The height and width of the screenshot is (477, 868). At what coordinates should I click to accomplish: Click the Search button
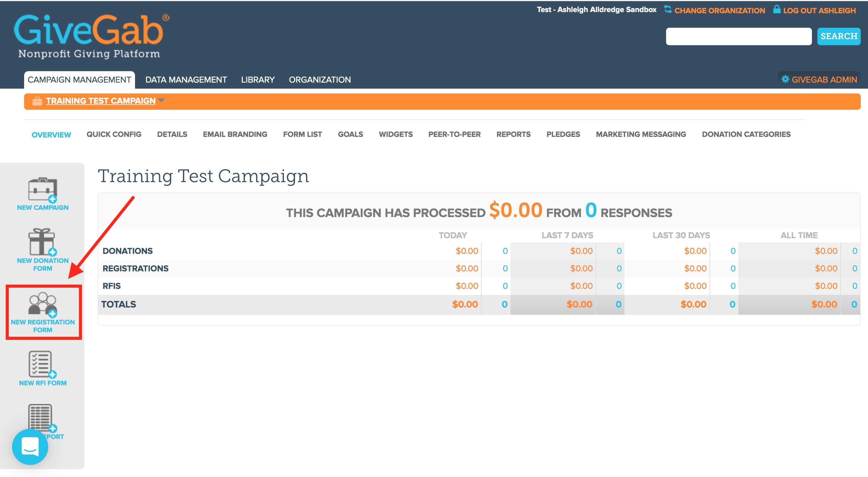click(x=839, y=36)
